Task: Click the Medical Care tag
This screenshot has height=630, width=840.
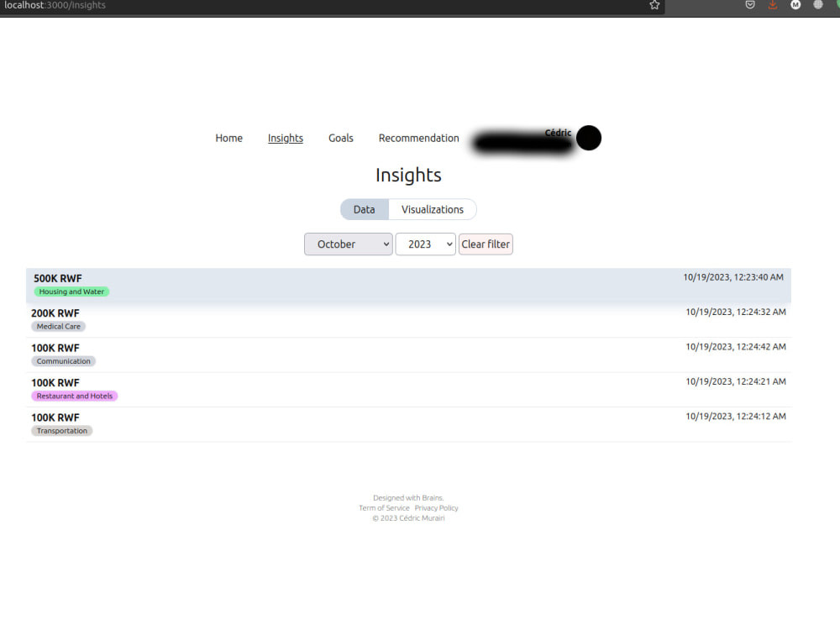Action: click(59, 326)
